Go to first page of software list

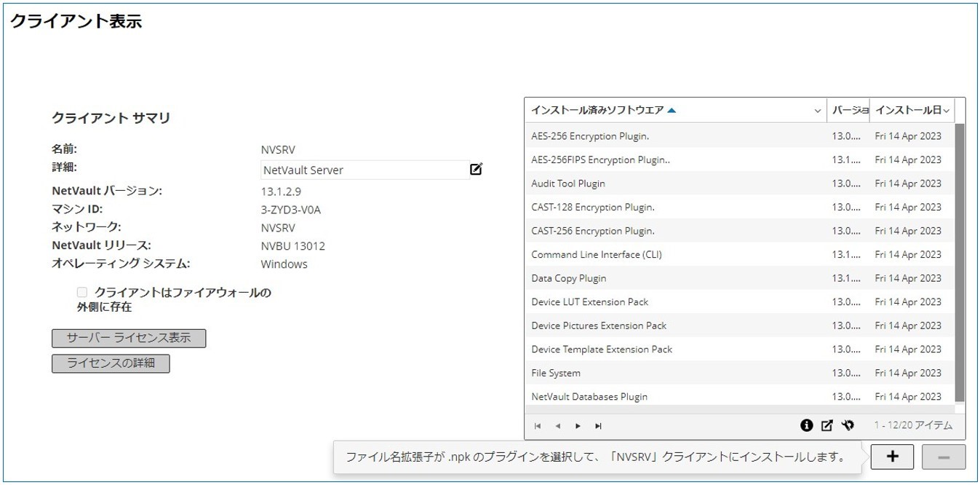(x=538, y=426)
